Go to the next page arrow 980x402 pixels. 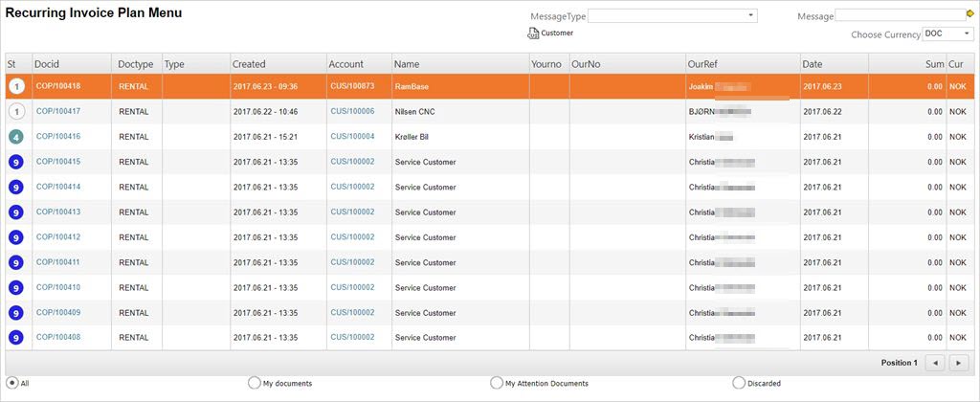(x=959, y=363)
